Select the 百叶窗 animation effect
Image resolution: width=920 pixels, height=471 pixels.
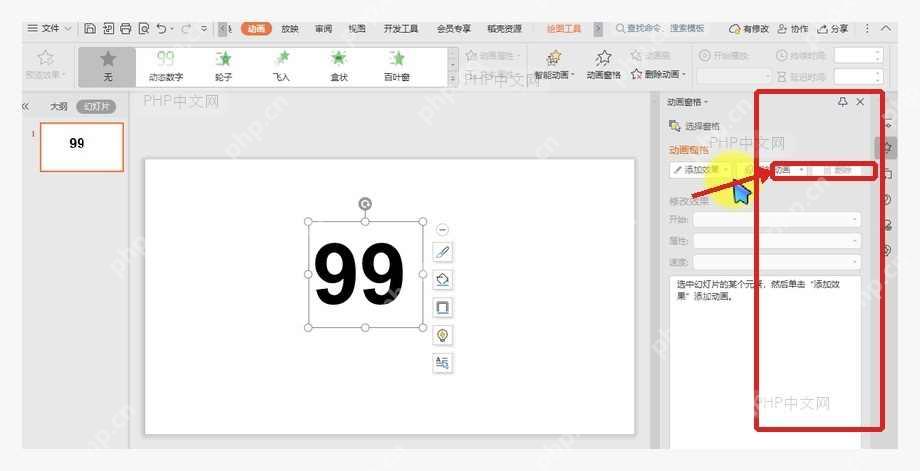[x=397, y=66]
